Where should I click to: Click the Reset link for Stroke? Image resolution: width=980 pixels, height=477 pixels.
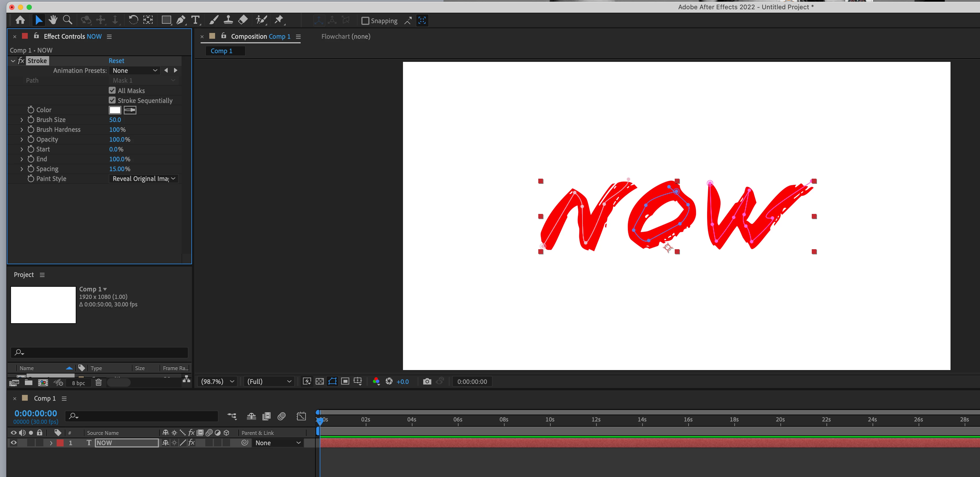[x=116, y=61]
